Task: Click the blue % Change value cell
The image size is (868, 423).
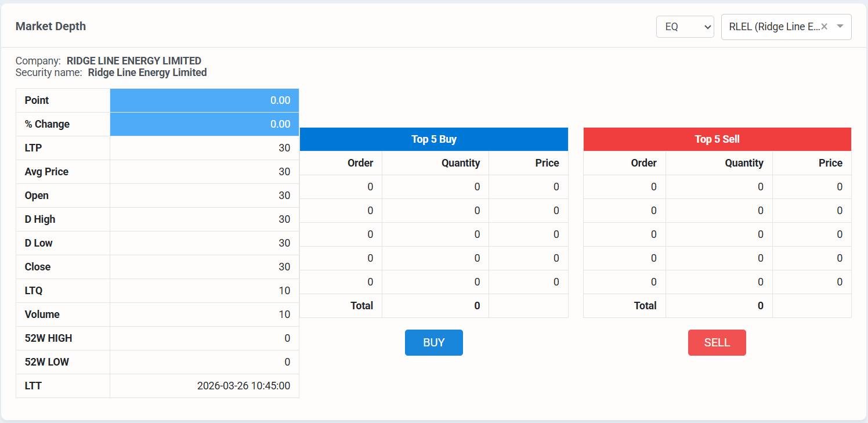Action: click(204, 124)
